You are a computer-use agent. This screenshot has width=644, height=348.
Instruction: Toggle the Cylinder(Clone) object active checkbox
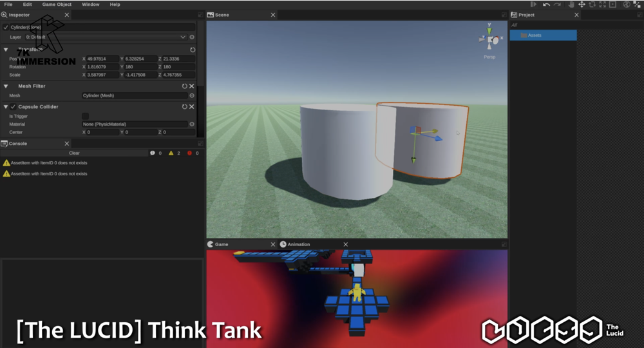tap(6, 28)
